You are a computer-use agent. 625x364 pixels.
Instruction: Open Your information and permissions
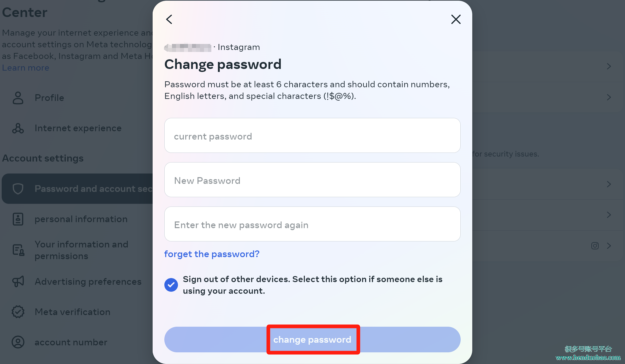pyautogui.click(x=81, y=250)
